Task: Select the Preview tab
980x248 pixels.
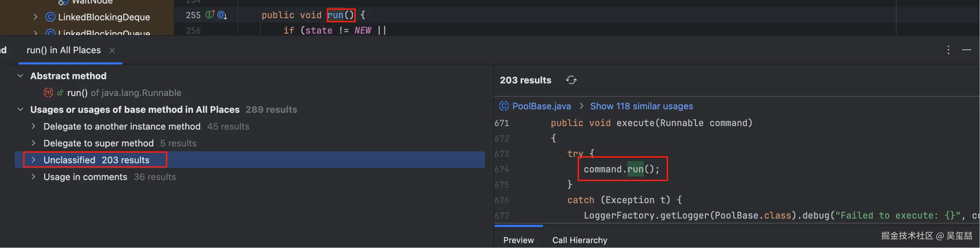Action: click(x=518, y=240)
